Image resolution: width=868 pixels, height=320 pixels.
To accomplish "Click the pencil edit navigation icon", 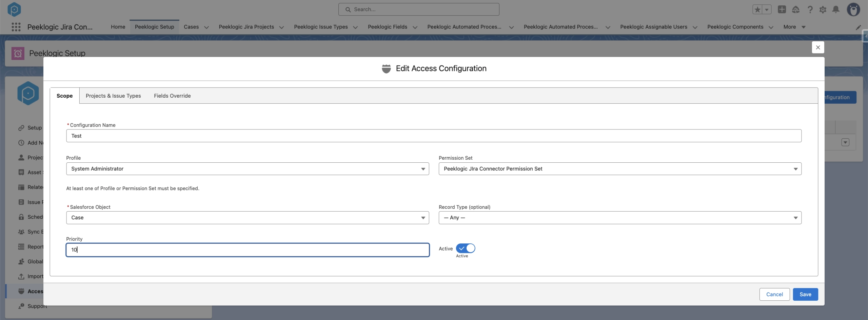I will point(858,27).
